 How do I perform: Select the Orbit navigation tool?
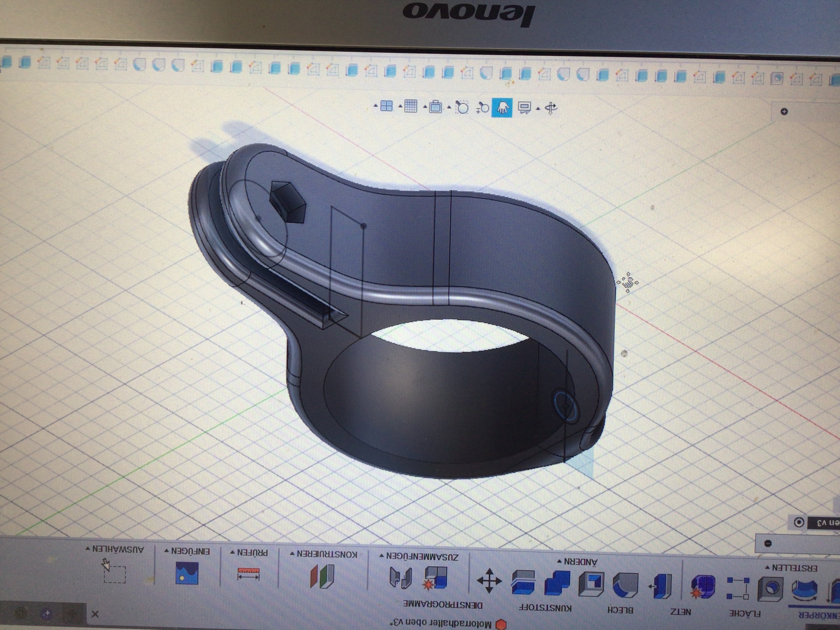tap(551, 108)
